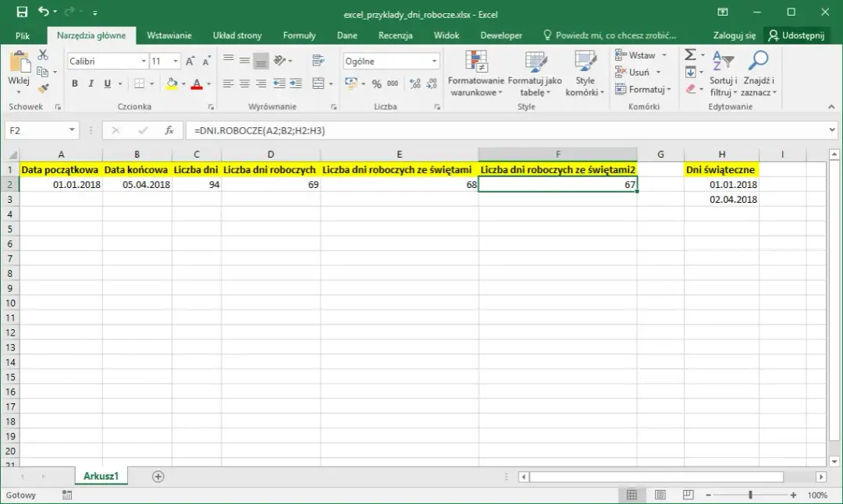
Task: Click the insert function fx icon
Action: (x=169, y=130)
